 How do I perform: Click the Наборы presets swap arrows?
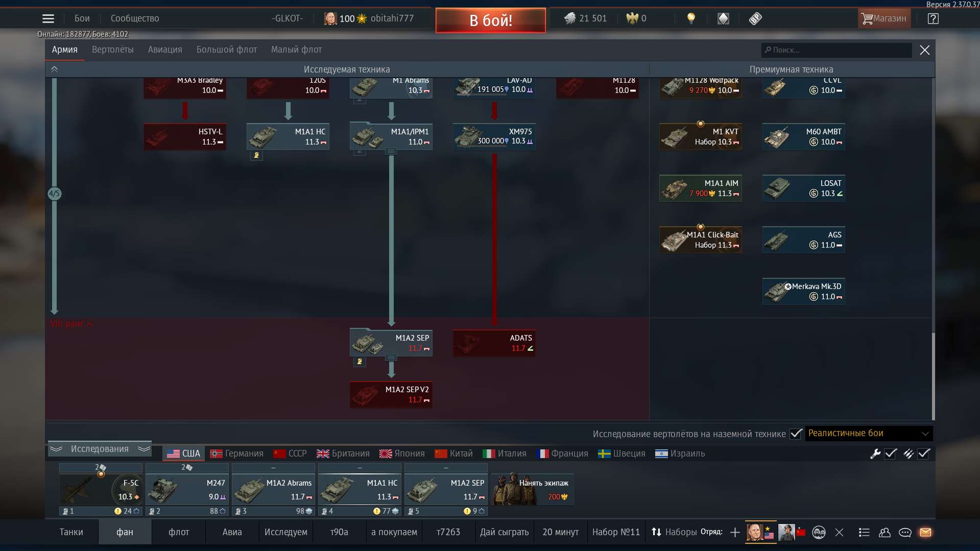[x=656, y=532]
